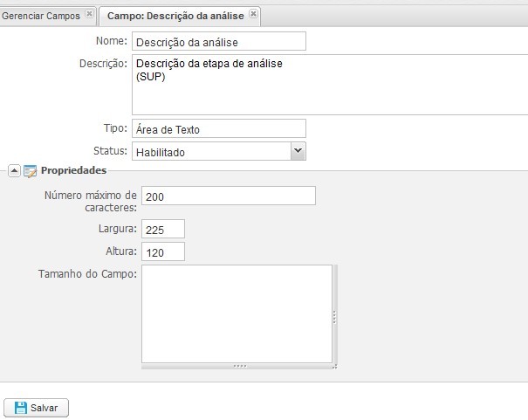Screen dimensions: 528x420
Task: Click the Nome input field
Action: click(x=219, y=41)
